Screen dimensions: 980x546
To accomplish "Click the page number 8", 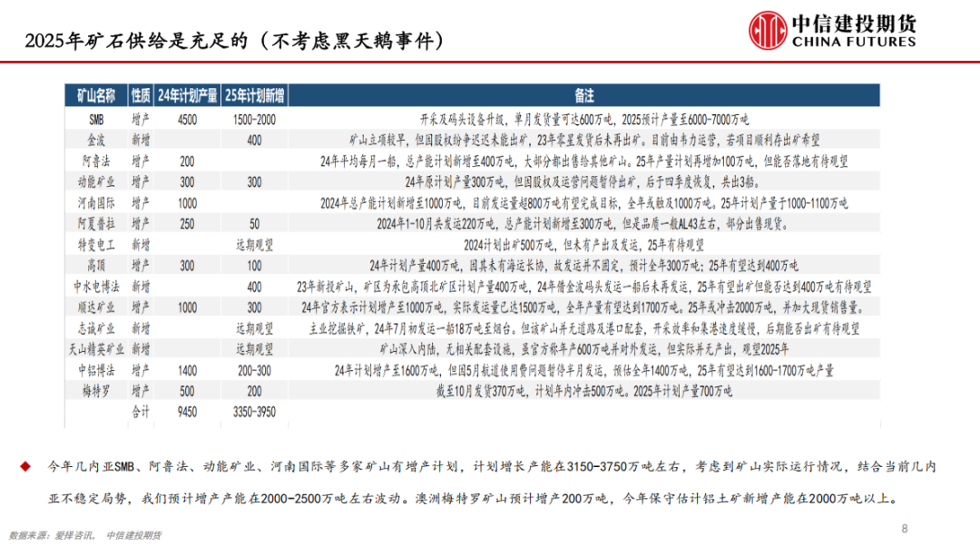I will (x=905, y=529).
